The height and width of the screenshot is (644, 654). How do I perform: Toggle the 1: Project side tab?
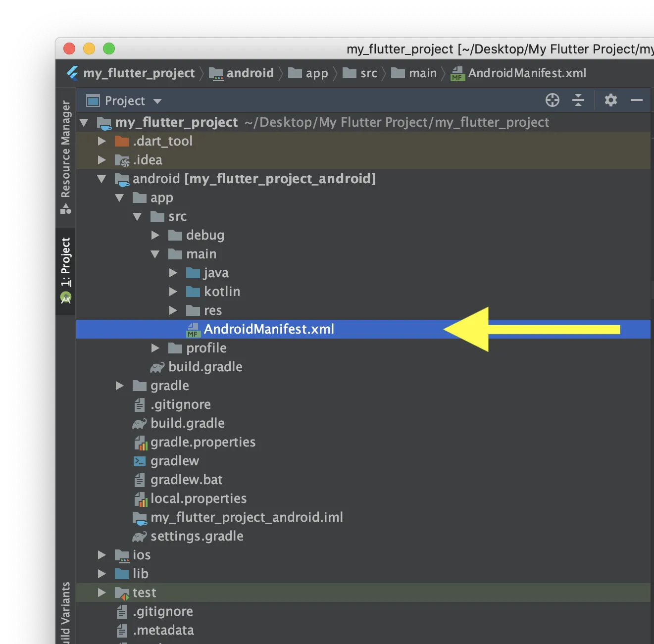pyautogui.click(x=66, y=270)
